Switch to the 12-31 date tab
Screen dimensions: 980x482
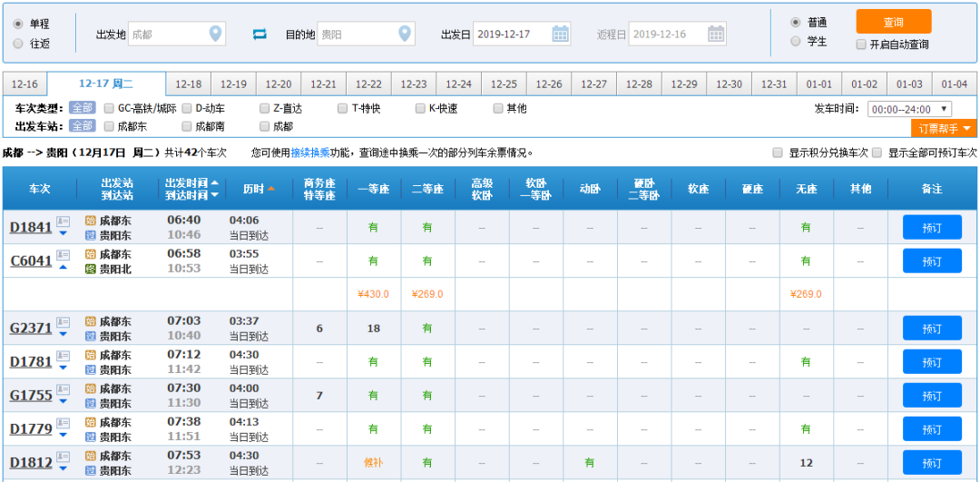[774, 84]
